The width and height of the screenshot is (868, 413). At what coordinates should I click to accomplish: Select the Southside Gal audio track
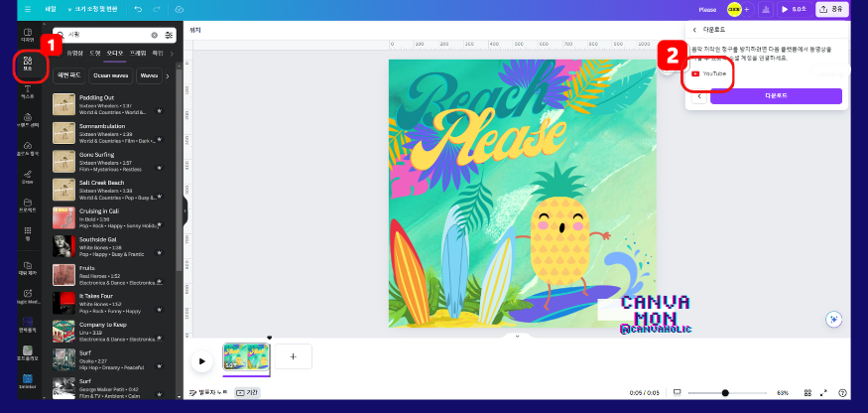(x=108, y=245)
